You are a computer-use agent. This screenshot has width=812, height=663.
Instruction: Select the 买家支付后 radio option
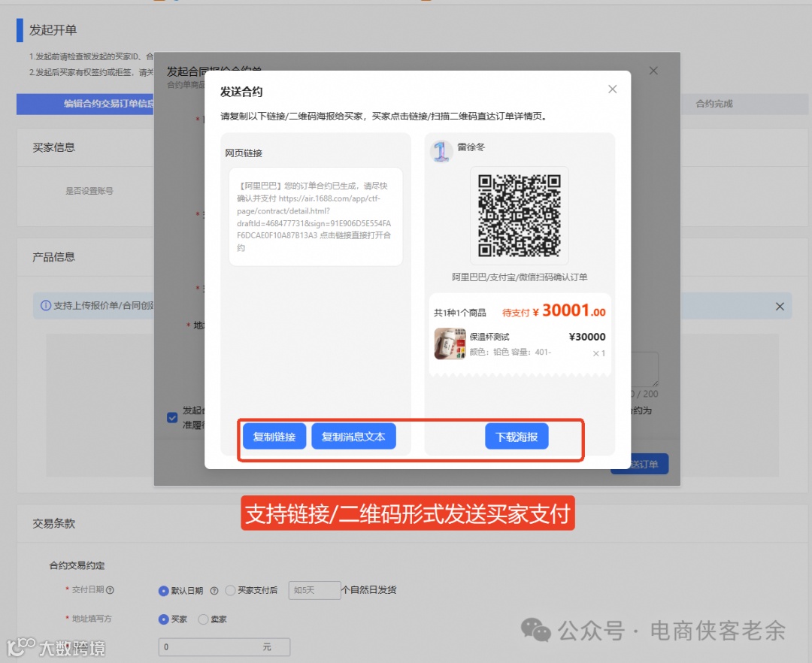[x=231, y=590]
